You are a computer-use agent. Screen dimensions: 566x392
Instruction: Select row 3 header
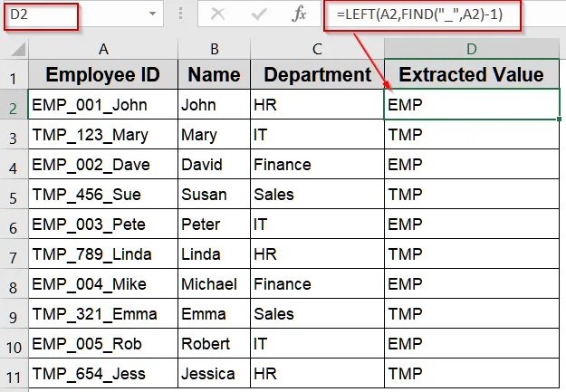14,135
